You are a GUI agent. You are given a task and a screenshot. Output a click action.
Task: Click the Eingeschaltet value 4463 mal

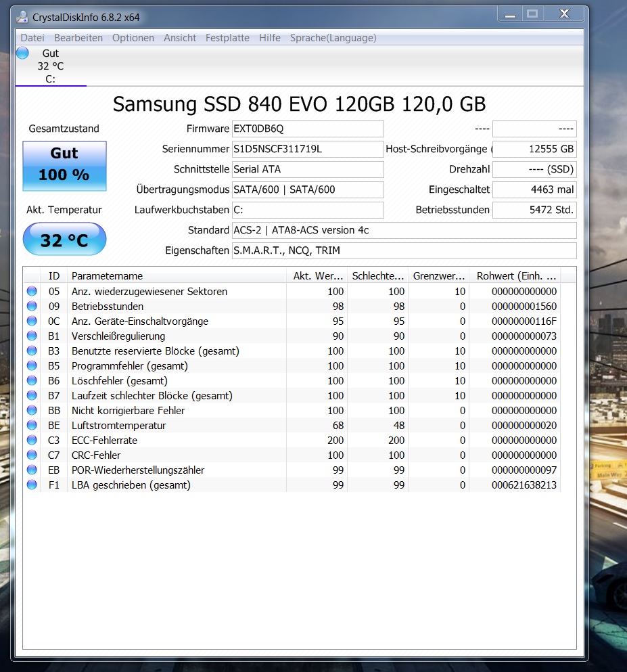coord(534,189)
